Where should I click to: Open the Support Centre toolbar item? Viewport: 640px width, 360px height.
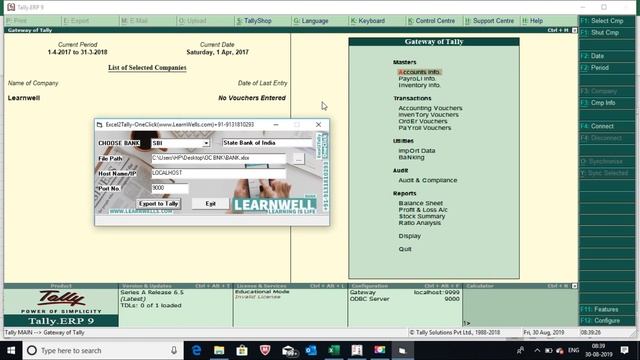(489, 21)
